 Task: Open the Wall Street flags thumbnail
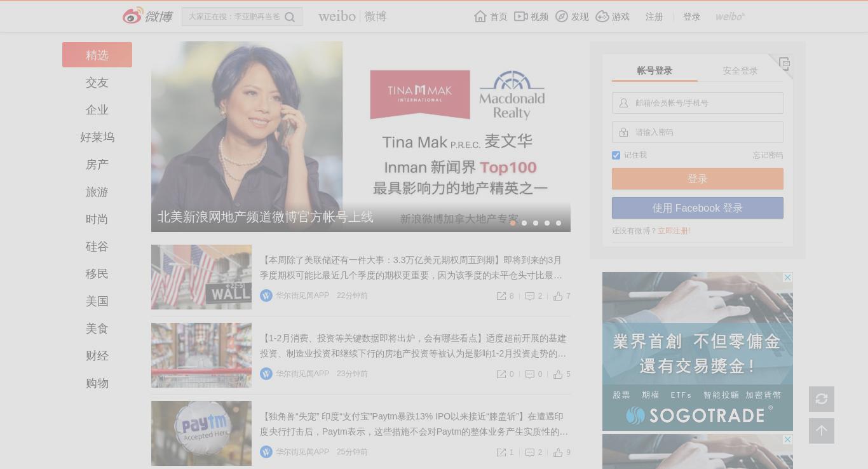pyautogui.click(x=201, y=277)
